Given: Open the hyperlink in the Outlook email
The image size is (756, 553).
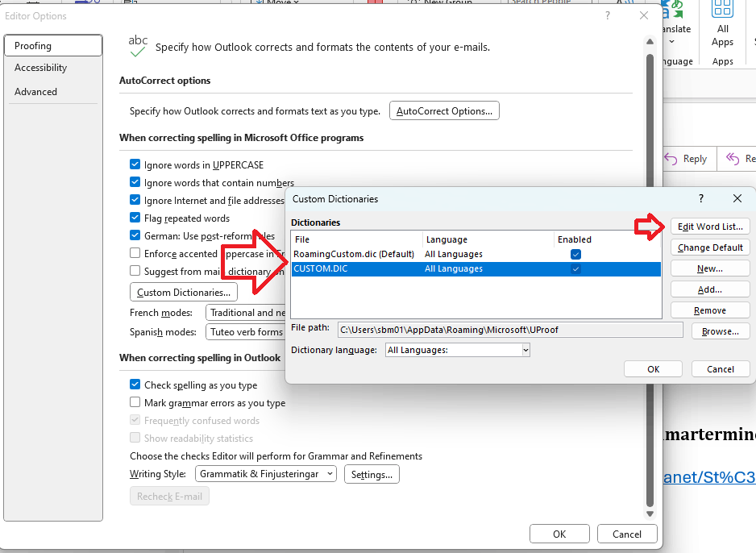Looking at the screenshot, I should (709, 477).
